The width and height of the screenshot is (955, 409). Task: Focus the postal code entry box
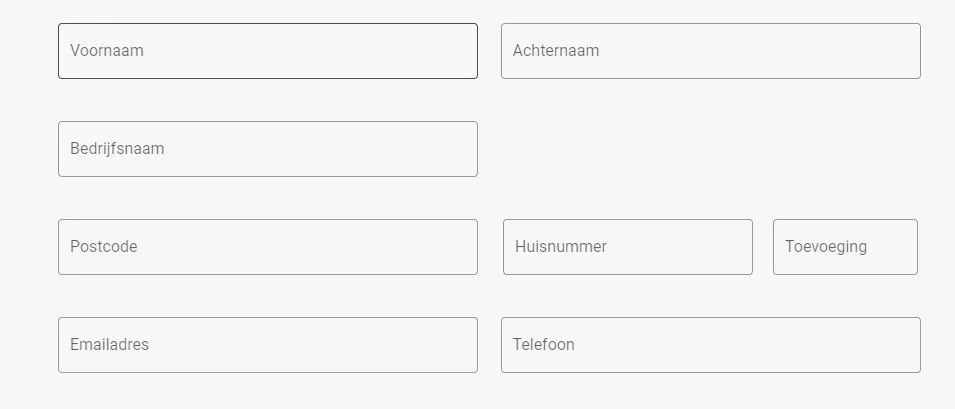point(267,247)
